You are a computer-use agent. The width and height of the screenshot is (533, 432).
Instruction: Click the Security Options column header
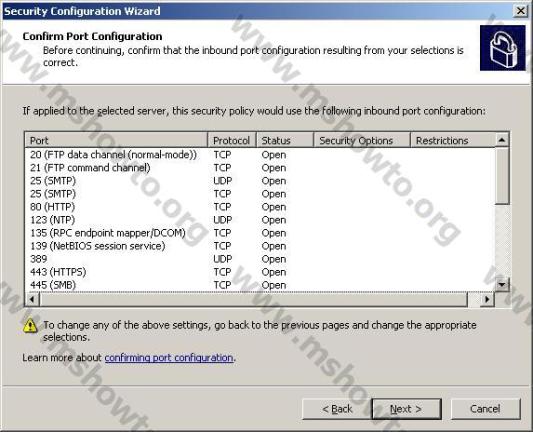pos(362,140)
